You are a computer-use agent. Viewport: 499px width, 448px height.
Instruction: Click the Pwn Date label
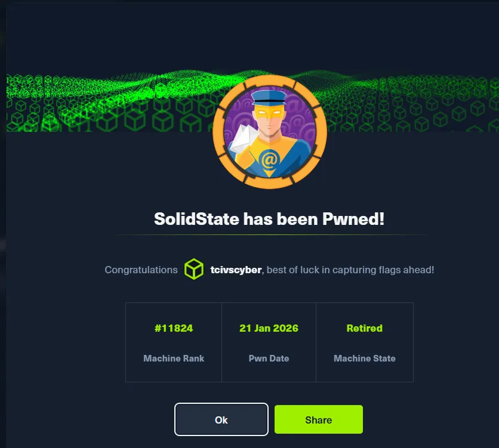click(269, 359)
